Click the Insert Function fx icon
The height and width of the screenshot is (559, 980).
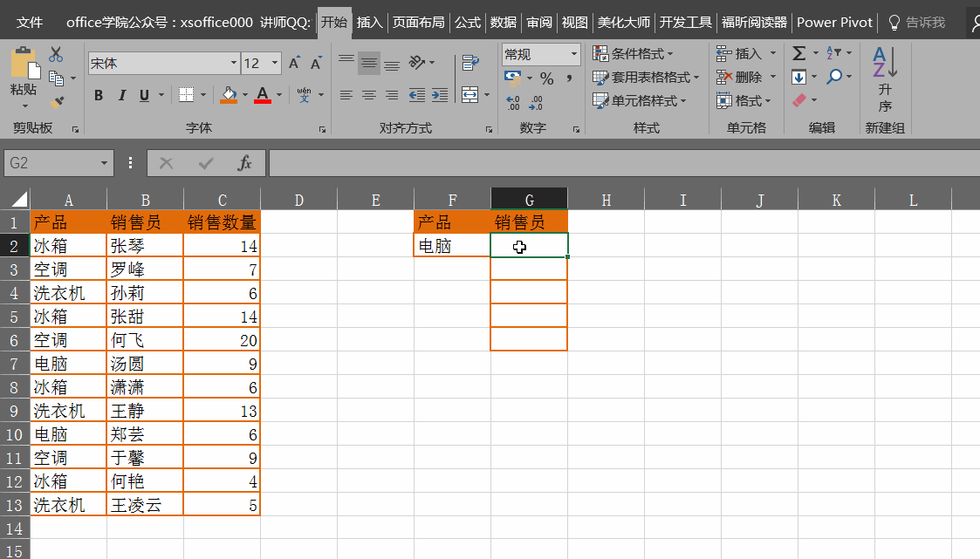point(245,163)
